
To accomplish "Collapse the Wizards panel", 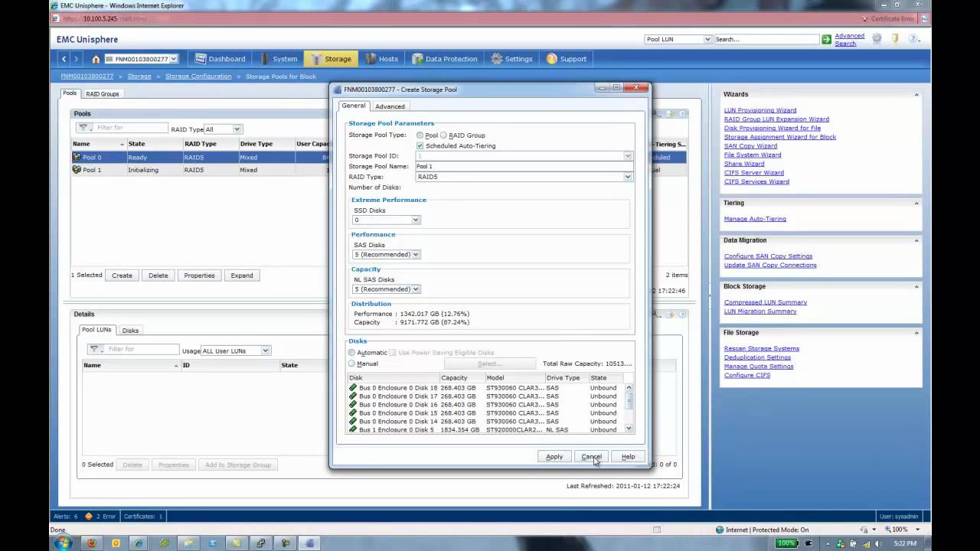I will tap(916, 95).
